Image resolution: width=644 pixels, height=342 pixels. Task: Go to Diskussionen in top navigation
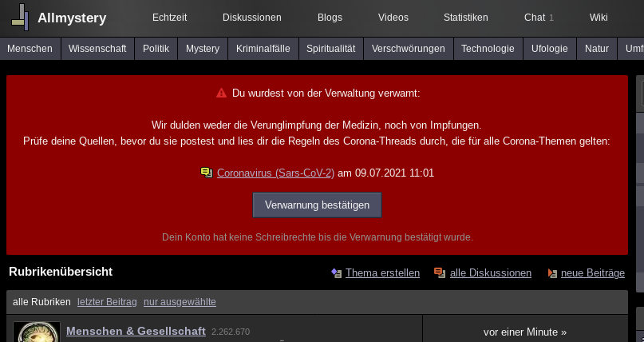[251, 18]
